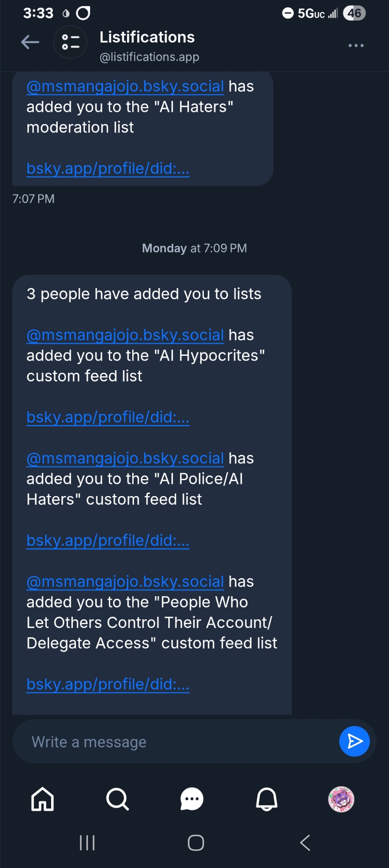Open Listifications chat title in header

(x=147, y=38)
